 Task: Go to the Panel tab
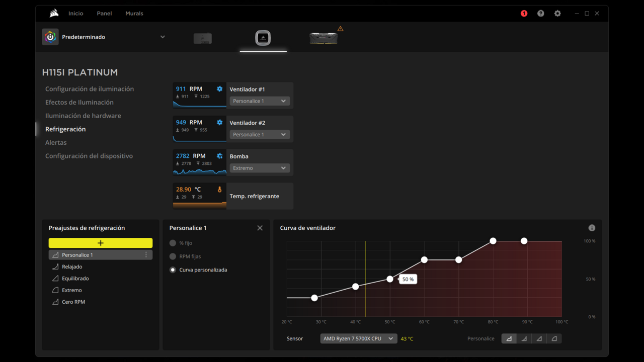[104, 14]
